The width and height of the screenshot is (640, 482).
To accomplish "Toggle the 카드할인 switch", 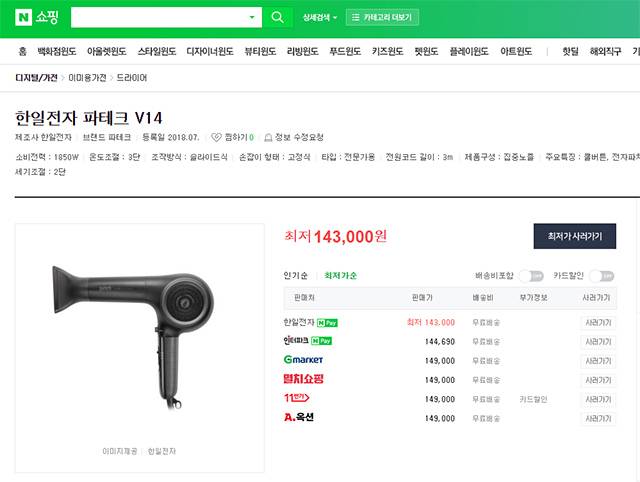I will (x=602, y=276).
